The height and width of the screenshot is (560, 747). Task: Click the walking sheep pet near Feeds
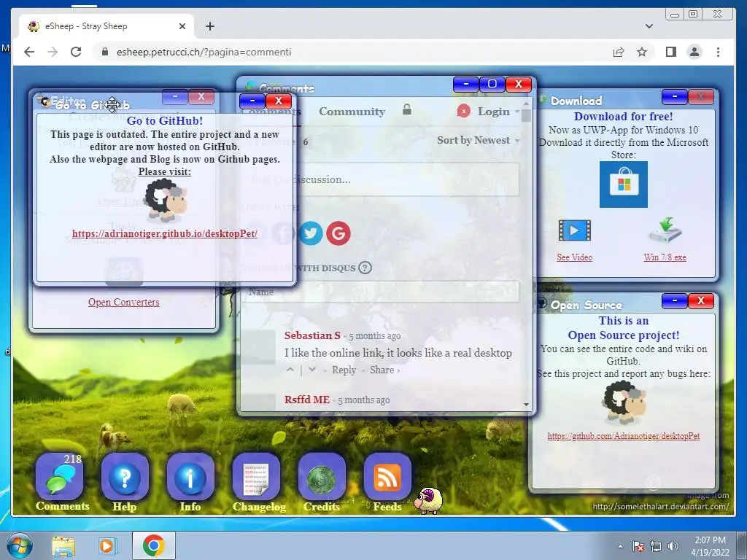(427, 501)
